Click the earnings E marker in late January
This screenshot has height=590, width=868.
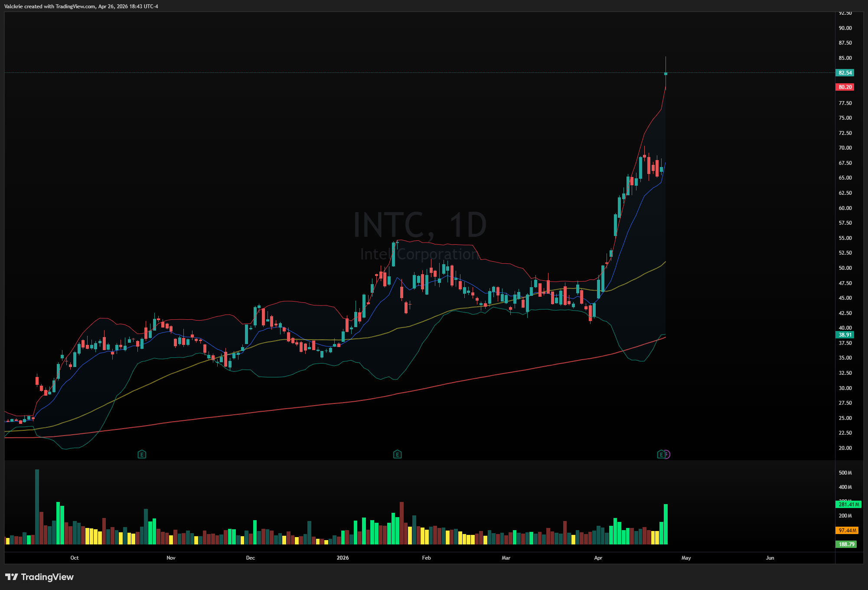(x=397, y=455)
